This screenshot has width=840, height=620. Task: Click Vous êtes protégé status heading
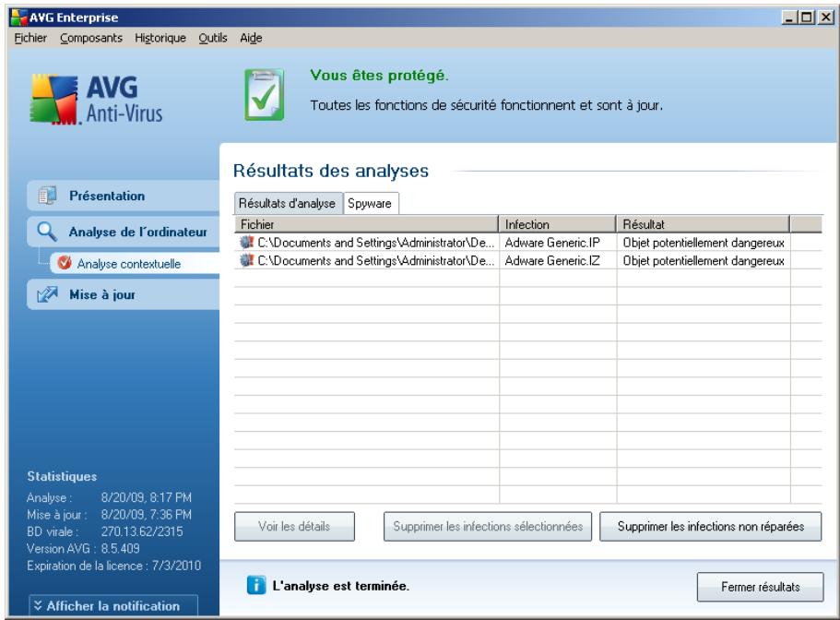[x=379, y=76]
